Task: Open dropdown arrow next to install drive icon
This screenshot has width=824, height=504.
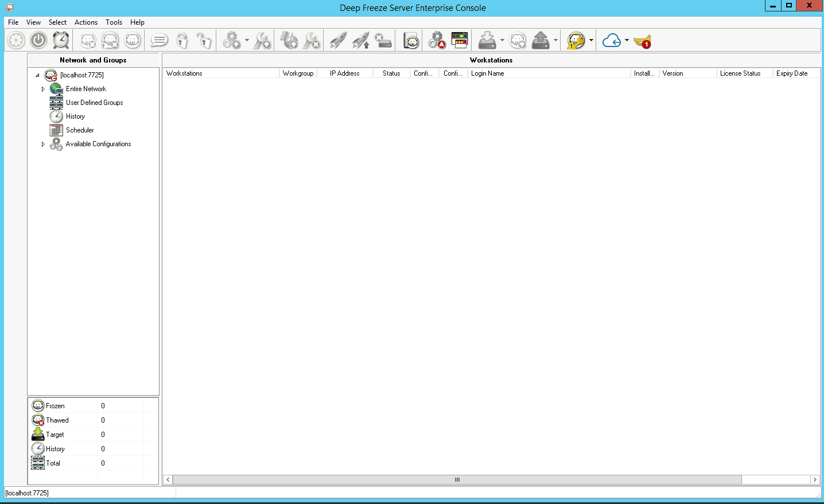Action: 502,41
